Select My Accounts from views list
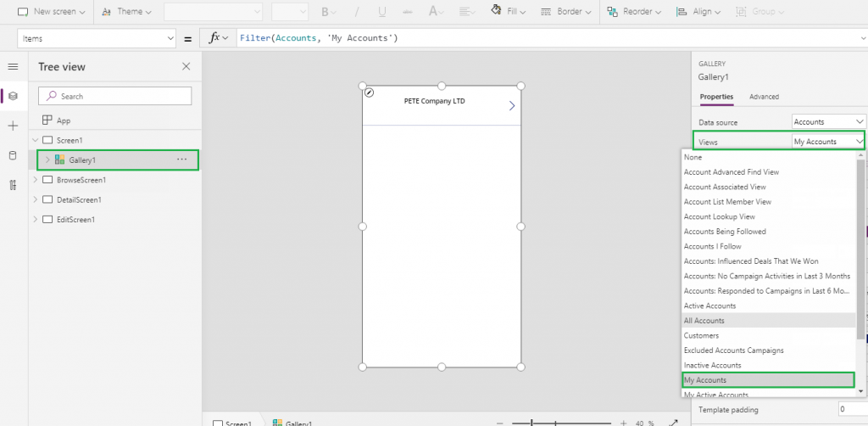Image resolution: width=868 pixels, height=426 pixels. pos(767,380)
